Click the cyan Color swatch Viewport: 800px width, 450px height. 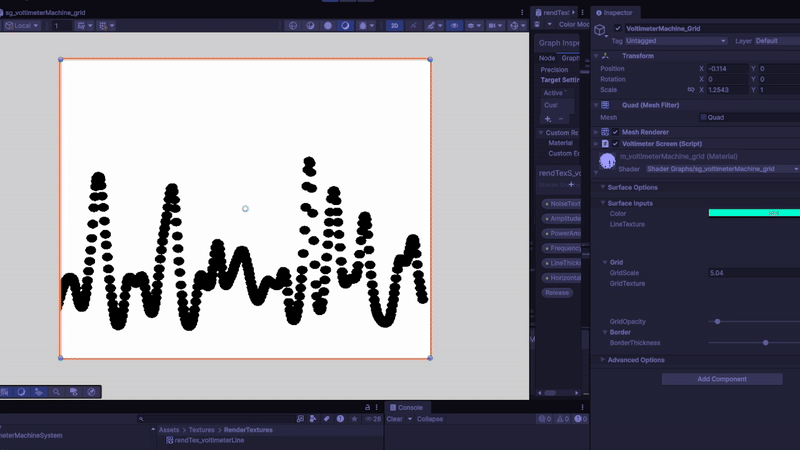[754, 213]
